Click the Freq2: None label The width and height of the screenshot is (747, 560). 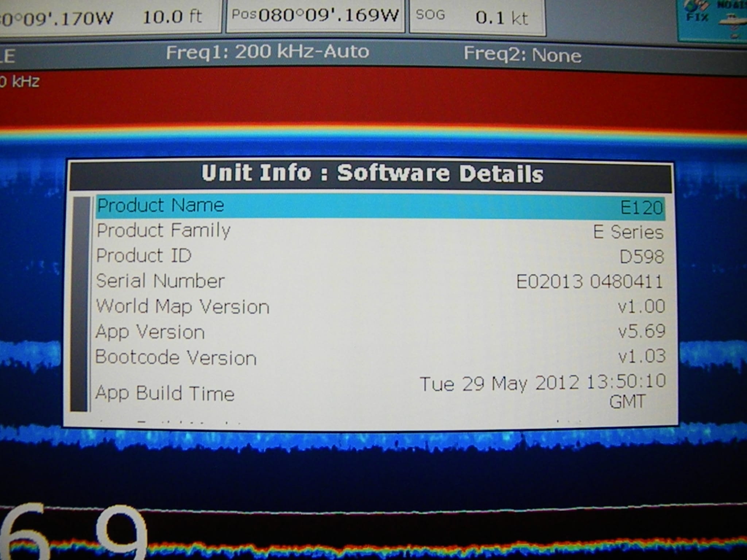click(x=522, y=55)
